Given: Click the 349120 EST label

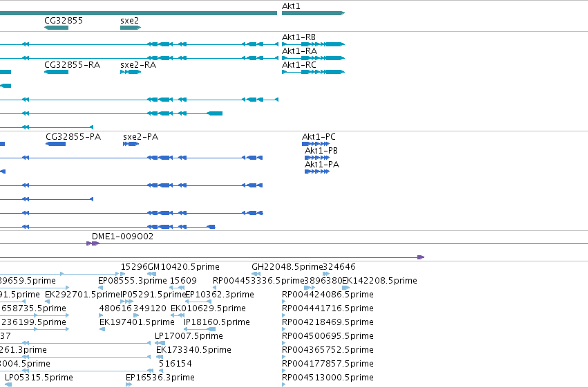Looking at the screenshot, I should (x=150, y=308).
